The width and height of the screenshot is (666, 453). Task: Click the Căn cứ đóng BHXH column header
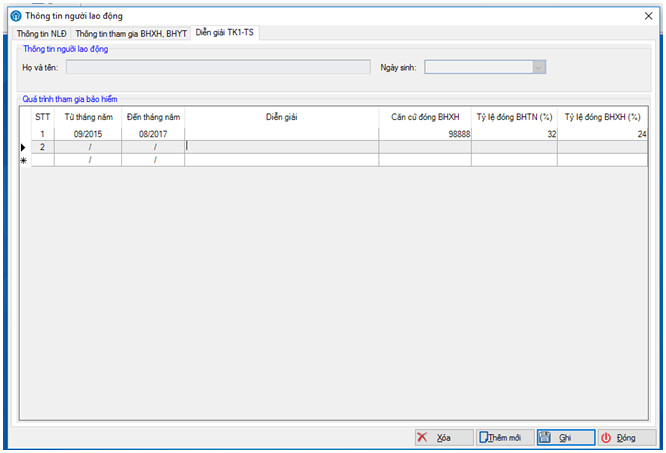pyautogui.click(x=425, y=117)
